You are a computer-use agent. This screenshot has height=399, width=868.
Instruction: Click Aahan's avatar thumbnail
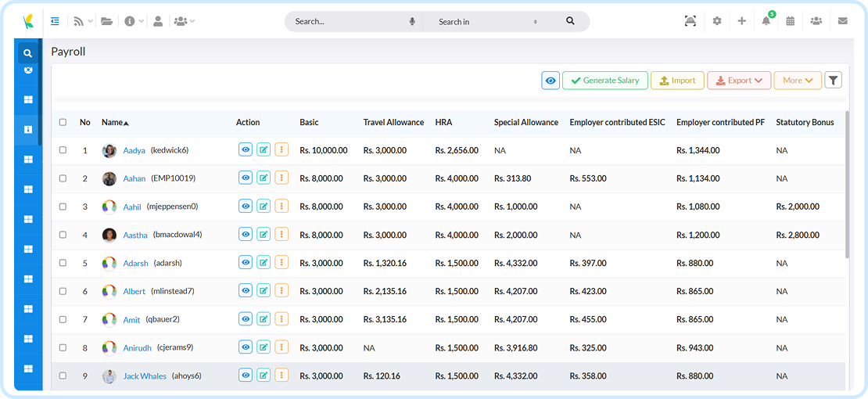coord(109,178)
